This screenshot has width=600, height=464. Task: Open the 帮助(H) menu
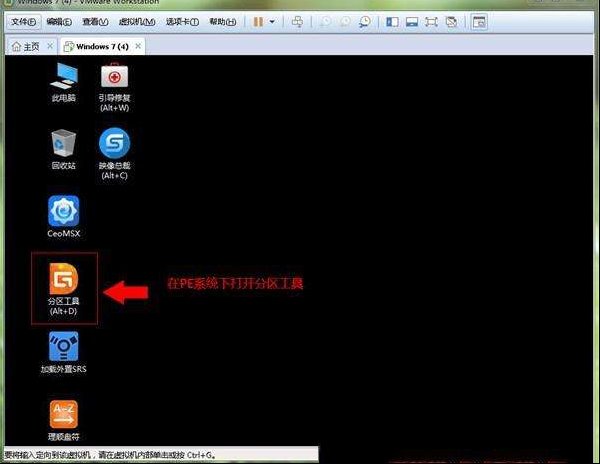click(x=222, y=22)
